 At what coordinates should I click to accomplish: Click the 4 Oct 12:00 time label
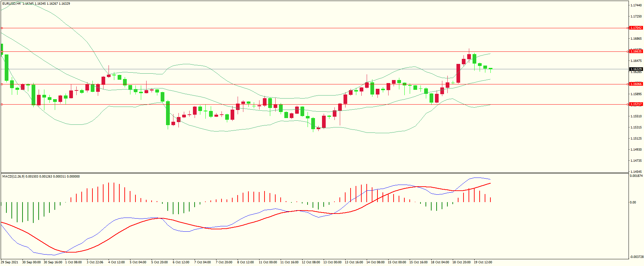point(116,262)
